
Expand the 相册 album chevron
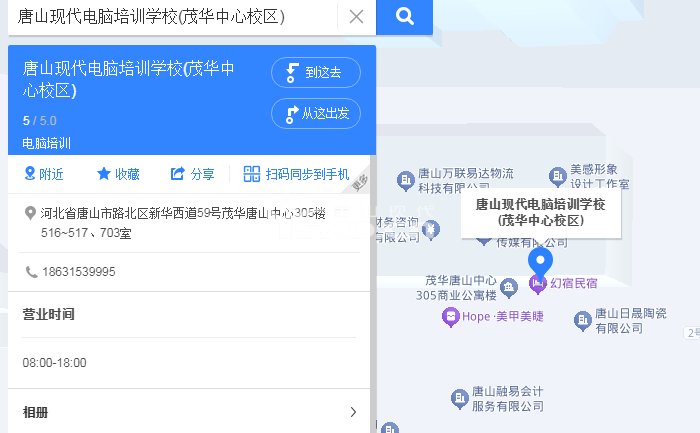coord(353,412)
